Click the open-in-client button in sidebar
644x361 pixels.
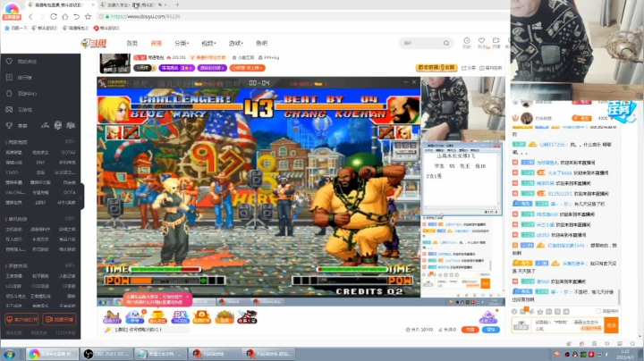pyautogui.click(x=21, y=319)
